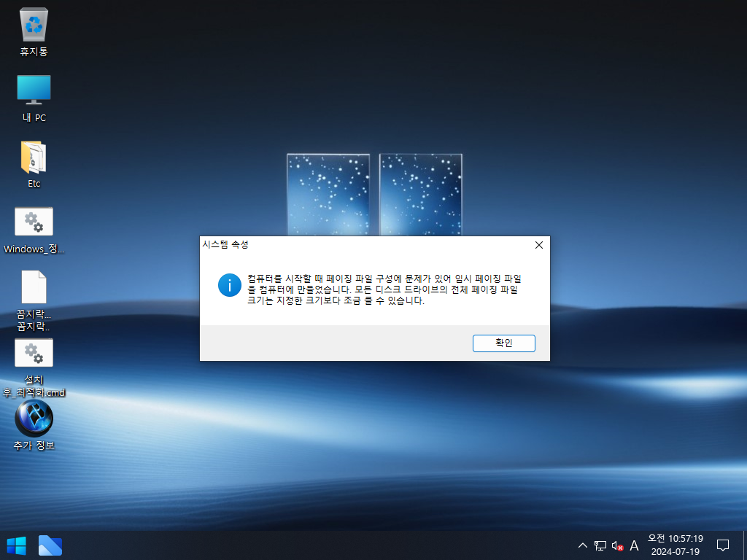Click the blue information icon in dialog
Screen dimensions: 747x560
[x=230, y=285]
